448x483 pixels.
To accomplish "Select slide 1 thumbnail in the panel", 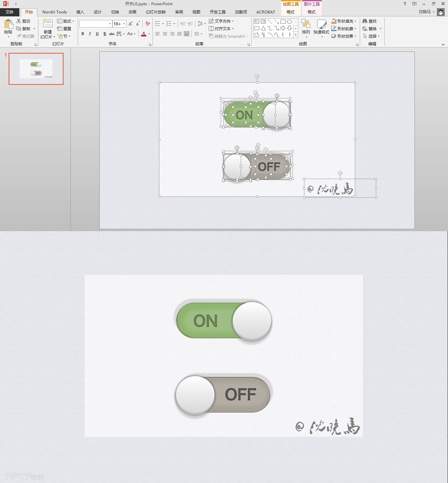I will tap(35, 69).
